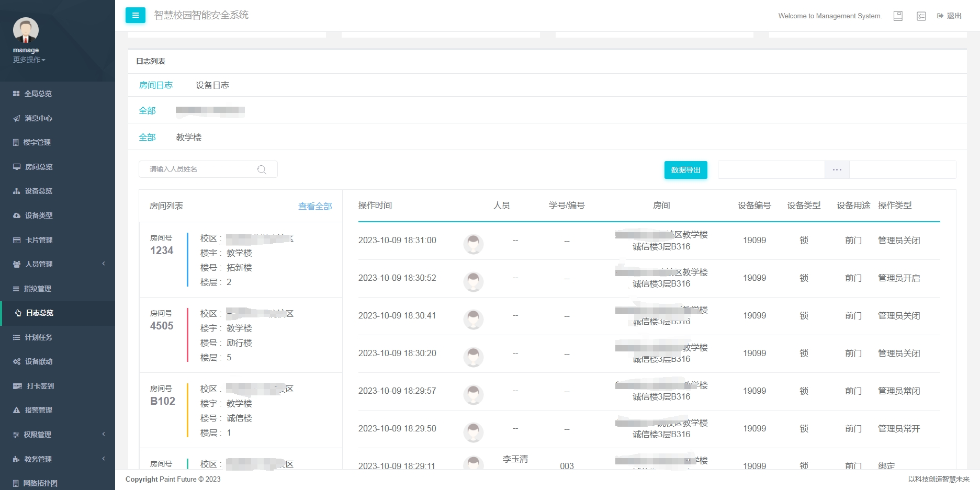Click 数据导出 export button
Screen dimensions: 980x490
click(686, 170)
